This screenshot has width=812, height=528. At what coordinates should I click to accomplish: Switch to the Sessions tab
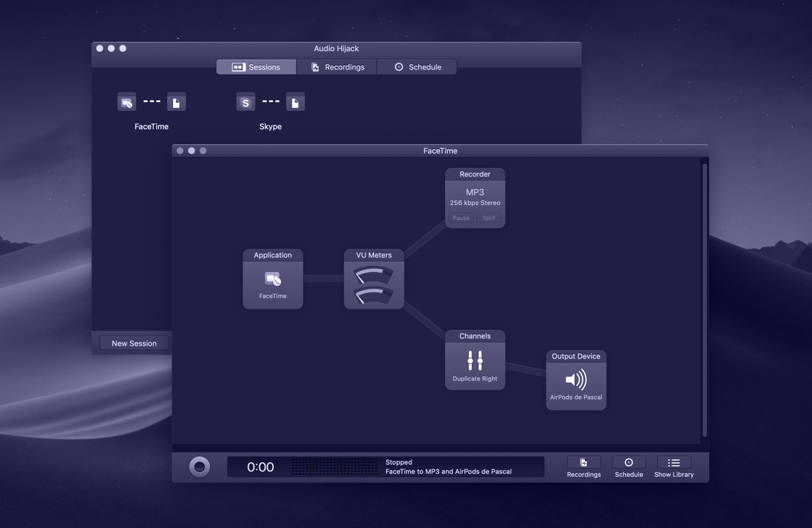[256, 67]
